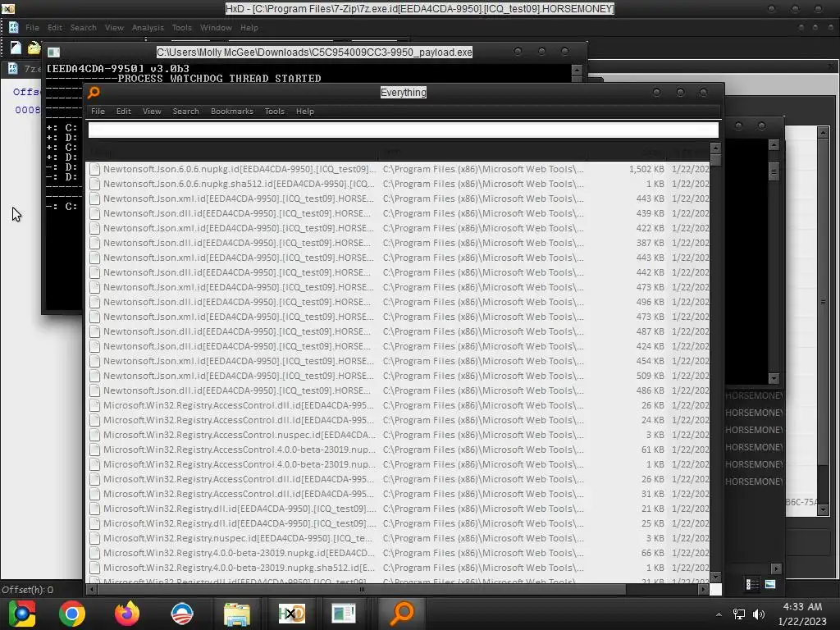Select the Newtonsoft.Json.xml row sized 454 KB
Screen dimensions: 840x630
pos(399,361)
